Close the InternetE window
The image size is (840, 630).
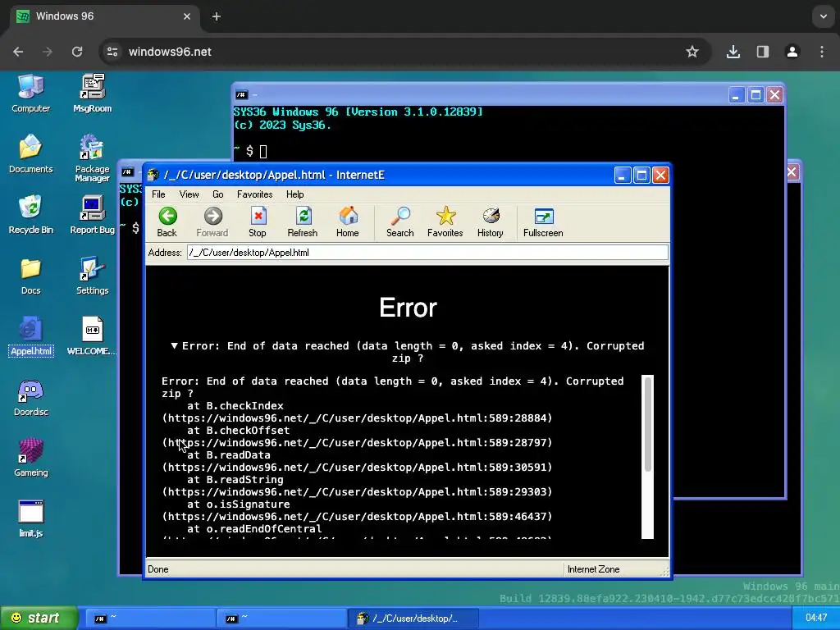pos(660,176)
